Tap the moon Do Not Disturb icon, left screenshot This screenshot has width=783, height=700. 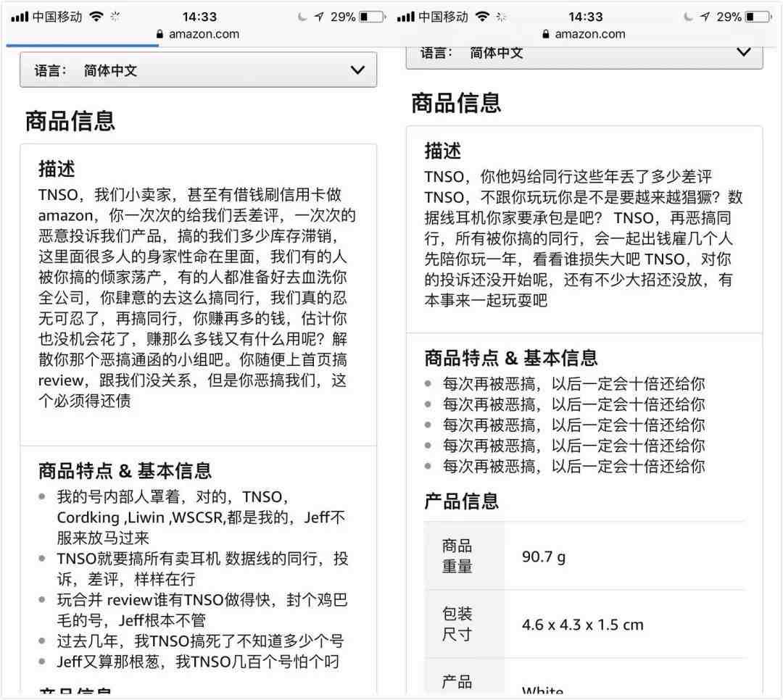302,17
